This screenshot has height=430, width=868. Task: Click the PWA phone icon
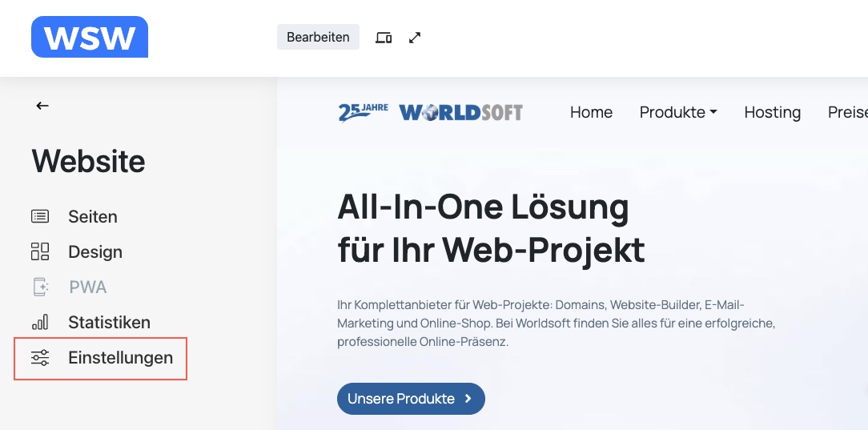coord(40,287)
